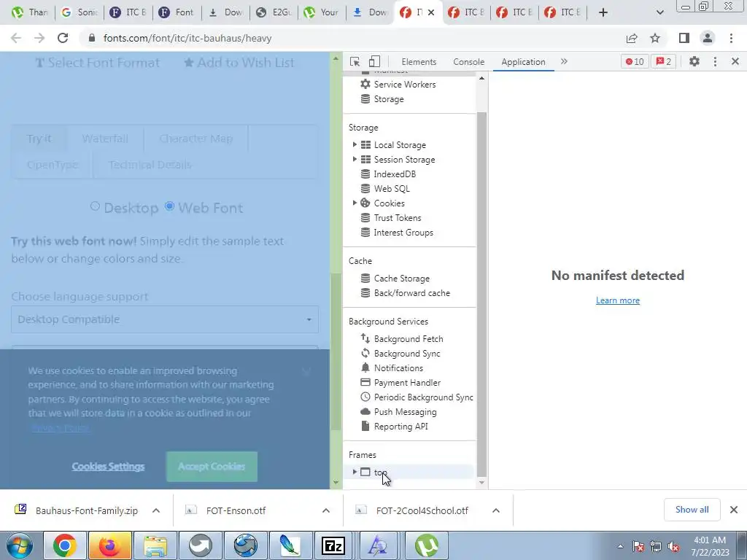Open the Technical Details tab
The width and height of the screenshot is (747, 560).
click(x=150, y=165)
